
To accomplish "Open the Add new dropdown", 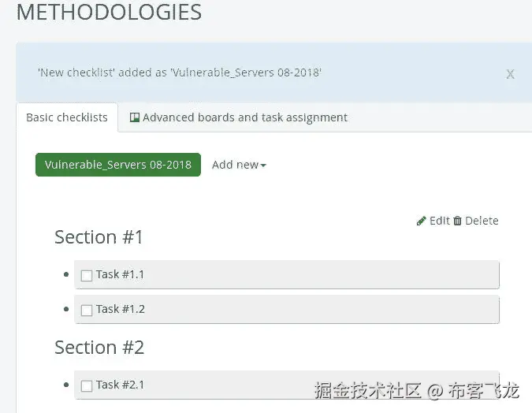I will click(239, 165).
